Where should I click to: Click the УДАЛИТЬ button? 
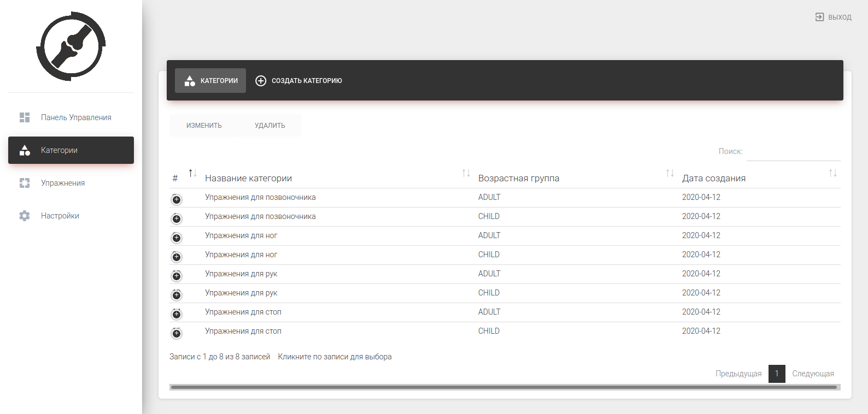click(x=270, y=126)
